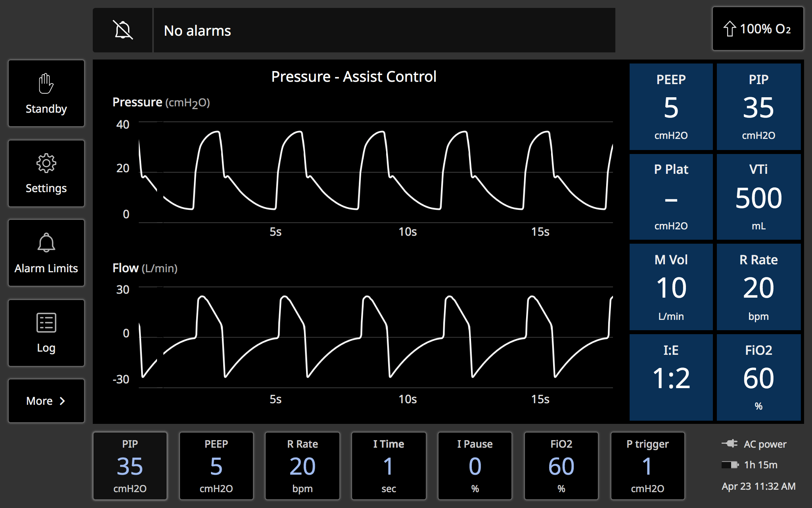The height and width of the screenshot is (508, 812).
Task: Open Settings via the gear icon
Action: (x=46, y=163)
